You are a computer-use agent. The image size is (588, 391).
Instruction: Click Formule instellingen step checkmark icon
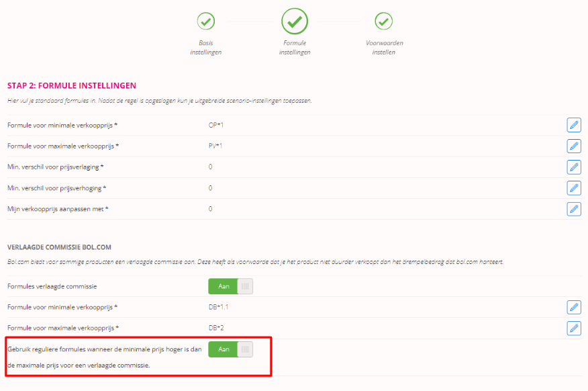295,21
